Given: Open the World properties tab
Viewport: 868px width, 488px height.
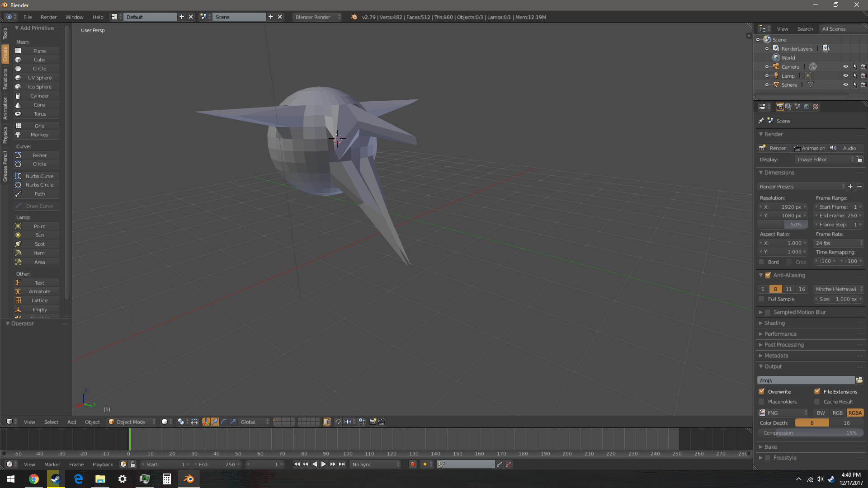Looking at the screenshot, I should point(807,107).
